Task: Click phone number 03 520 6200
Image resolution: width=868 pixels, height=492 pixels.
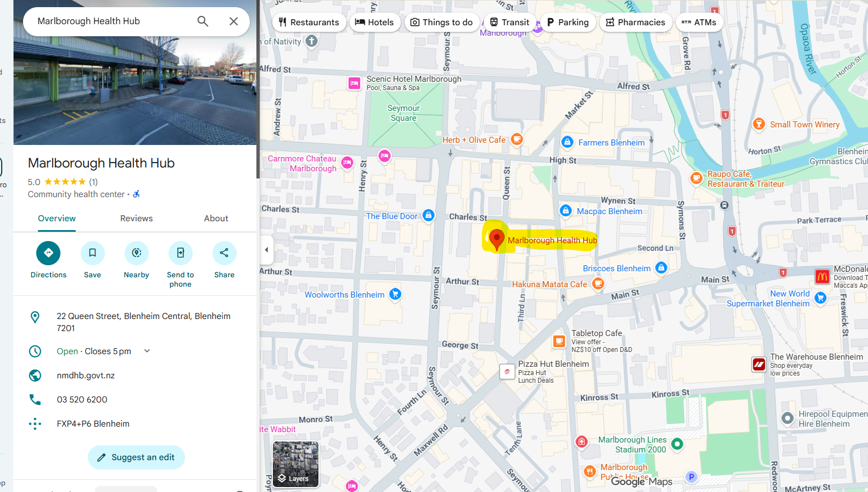Action: (82, 400)
